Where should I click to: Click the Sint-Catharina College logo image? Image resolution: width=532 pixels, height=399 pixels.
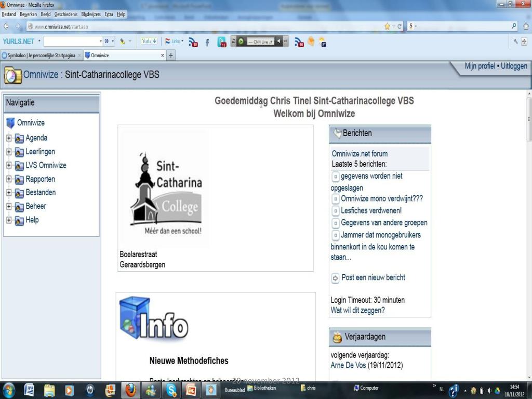(x=166, y=193)
